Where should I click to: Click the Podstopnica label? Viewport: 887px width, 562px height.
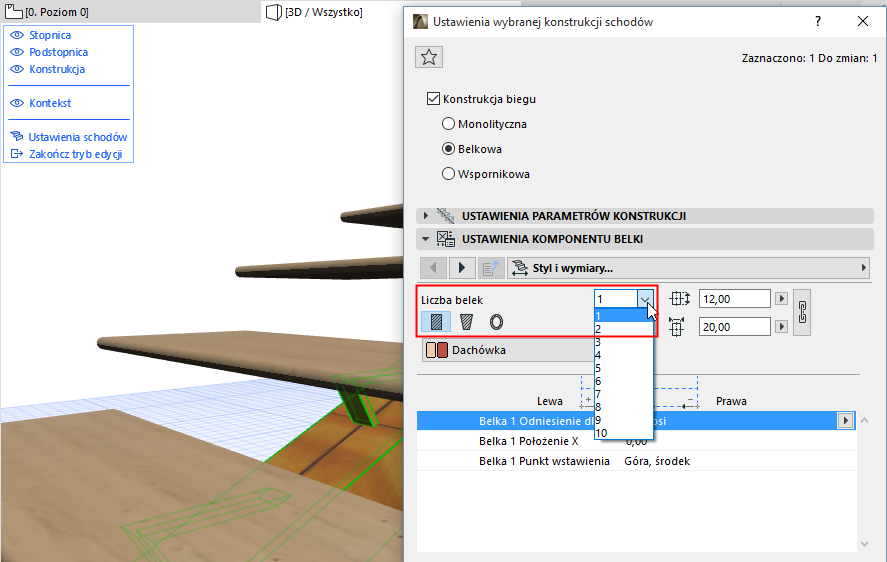[59, 52]
